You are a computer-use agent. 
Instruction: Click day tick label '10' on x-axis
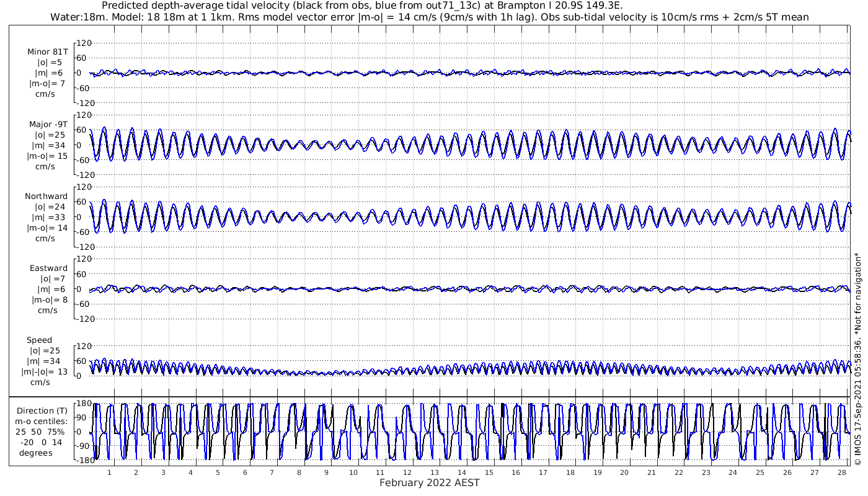pos(353,472)
